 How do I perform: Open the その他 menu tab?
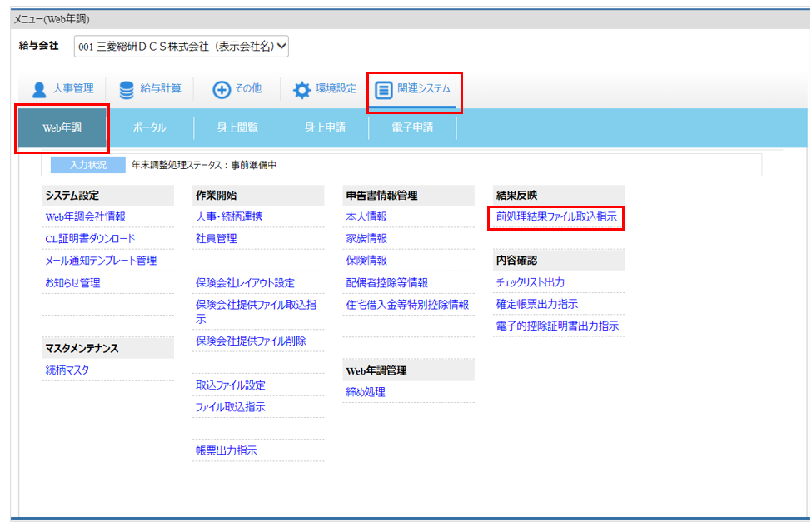(237, 89)
